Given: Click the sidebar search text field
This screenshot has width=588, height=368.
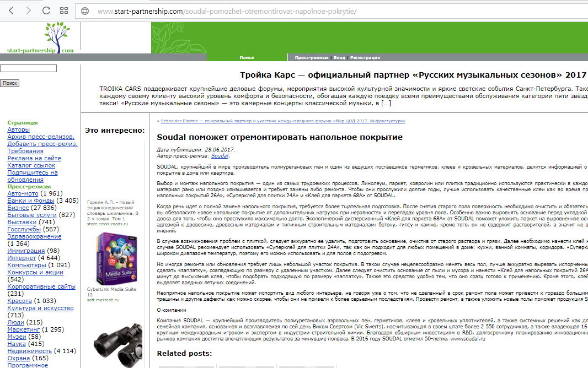Looking at the screenshot, I should pyautogui.click(x=28, y=68).
